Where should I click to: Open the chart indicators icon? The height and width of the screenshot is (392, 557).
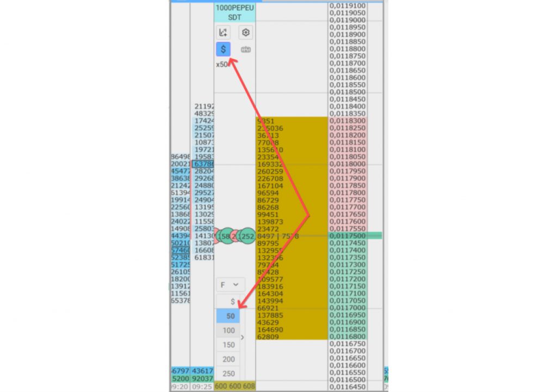(x=223, y=33)
